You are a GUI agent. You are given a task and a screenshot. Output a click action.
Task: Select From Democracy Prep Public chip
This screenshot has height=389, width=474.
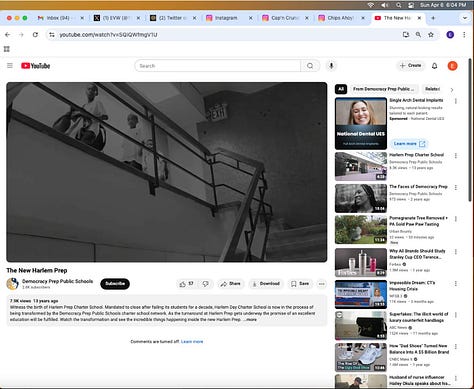pyautogui.click(x=384, y=89)
